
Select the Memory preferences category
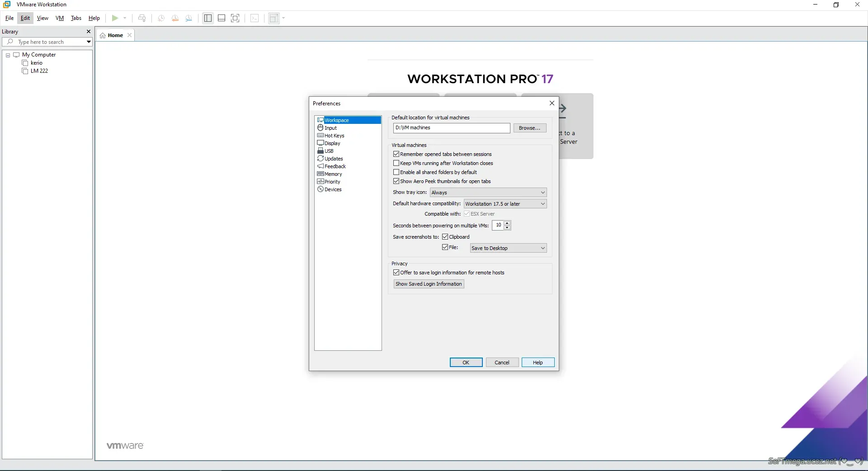coord(333,174)
